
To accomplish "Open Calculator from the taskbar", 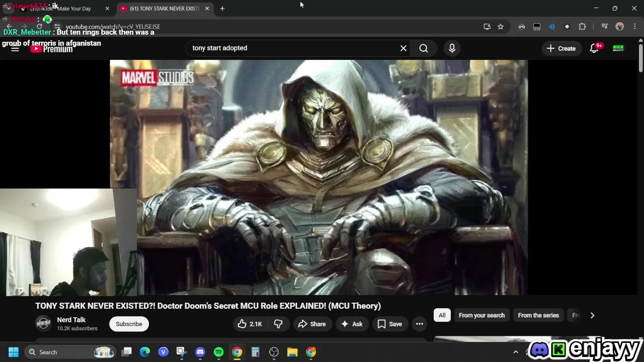I will (x=255, y=352).
